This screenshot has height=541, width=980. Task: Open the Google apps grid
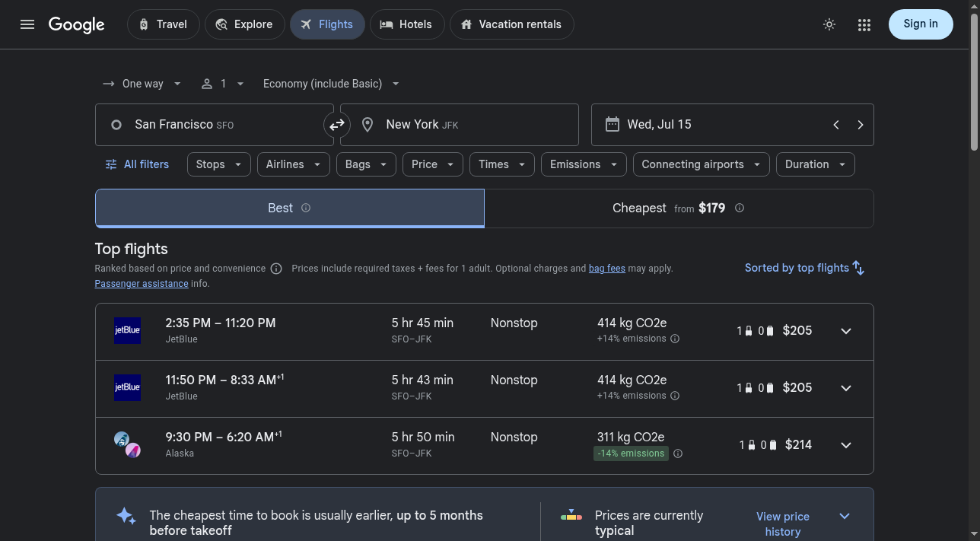tap(864, 24)
